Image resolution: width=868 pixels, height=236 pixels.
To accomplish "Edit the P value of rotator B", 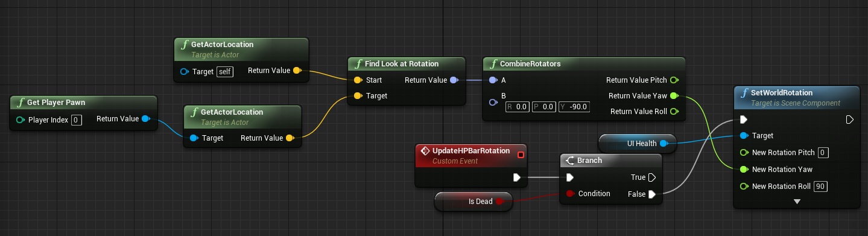I will [544, 107].
